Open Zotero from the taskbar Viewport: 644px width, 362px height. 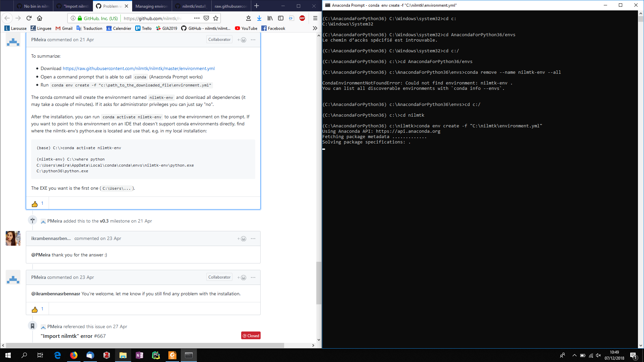(x=107, y=355)
